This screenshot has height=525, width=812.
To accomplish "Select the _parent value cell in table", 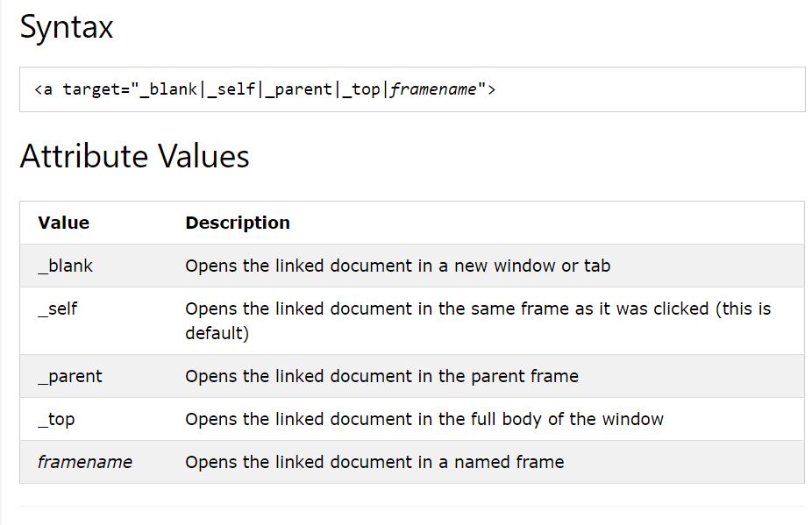I will point(70,376).
